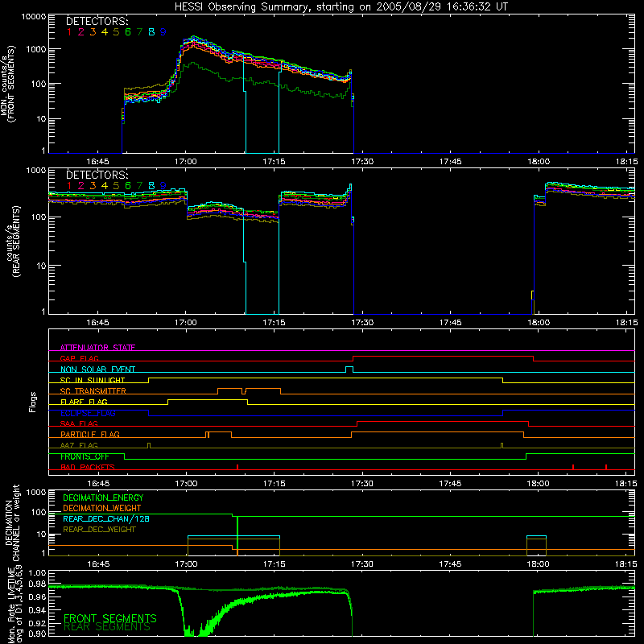Screen dimensions: 644x644
Task: Click the DECIMATION_WEIGHT legend entry
Action: pyautogui.click(x=102, y=508)
